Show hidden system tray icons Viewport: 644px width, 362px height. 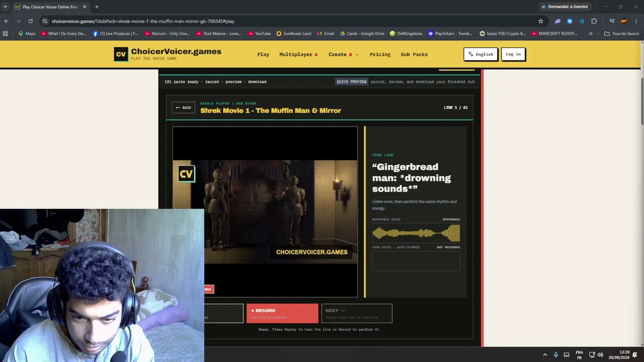click(545, 355)
